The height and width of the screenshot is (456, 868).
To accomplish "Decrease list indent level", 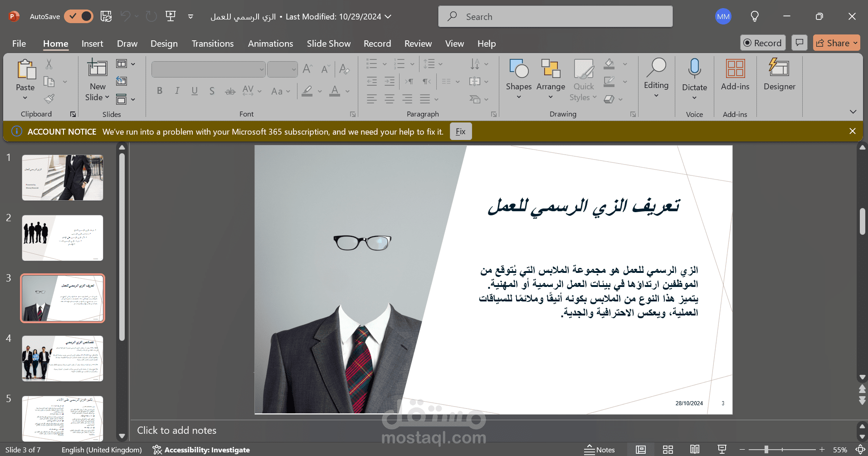I will [372, 82].
